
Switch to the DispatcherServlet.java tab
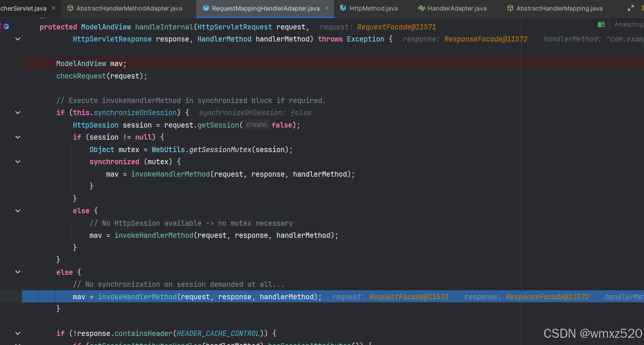(23, 8)
